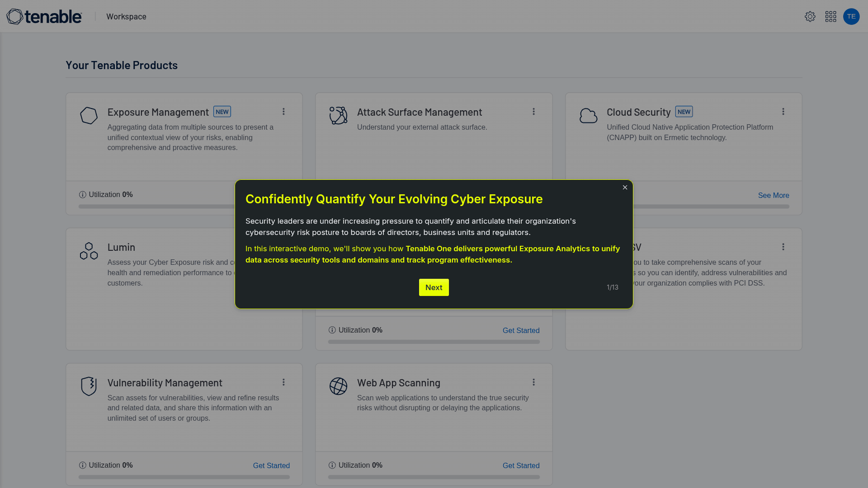The image size is (868, 488).
Task: Open Exposure Management three-dot menu
Action: pyautogui.click(x=283, y=112)
